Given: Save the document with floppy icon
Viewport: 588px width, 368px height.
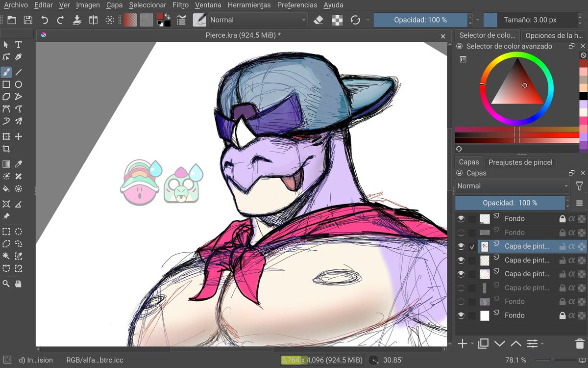Looking at the screenshot, I should [x=28, y=20].
